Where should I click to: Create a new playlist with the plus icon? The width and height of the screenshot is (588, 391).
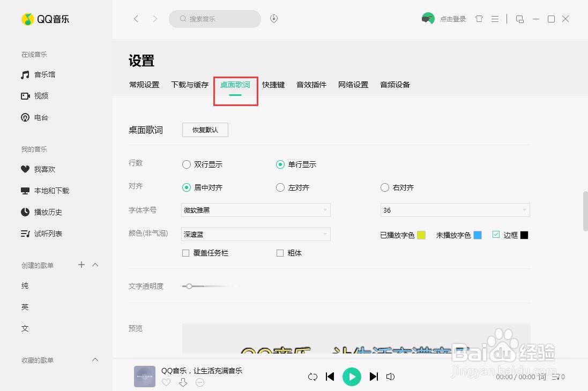point(81,265)
